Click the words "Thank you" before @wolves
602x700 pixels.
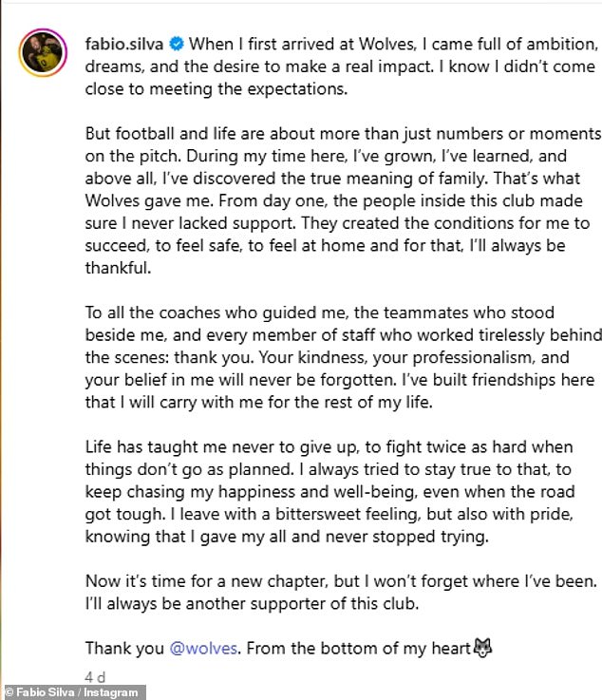click(x=123, y=649)
